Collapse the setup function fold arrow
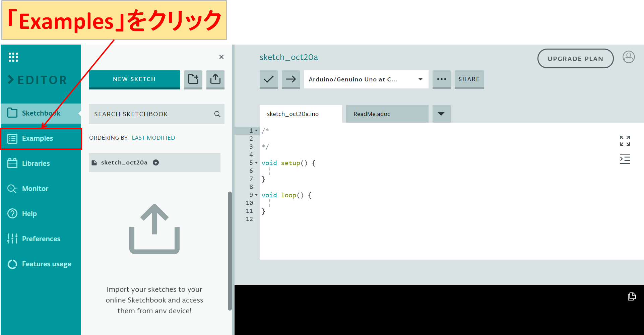This screenshot has width=644, height=335. [x=256, y=163]
